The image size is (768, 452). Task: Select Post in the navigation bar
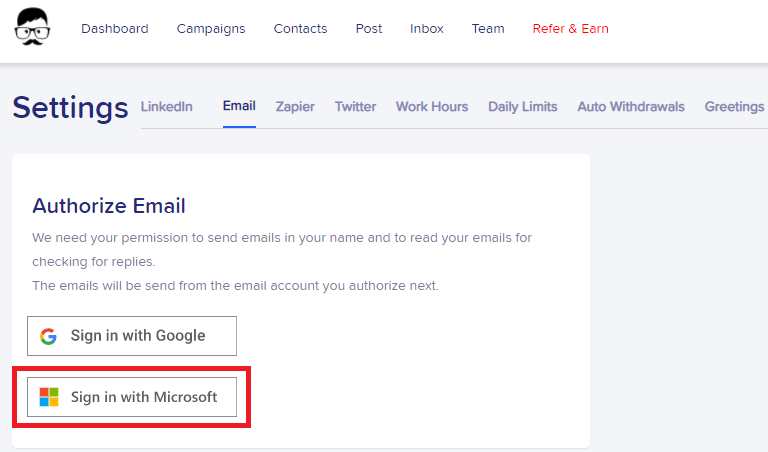tap(368, 28)
